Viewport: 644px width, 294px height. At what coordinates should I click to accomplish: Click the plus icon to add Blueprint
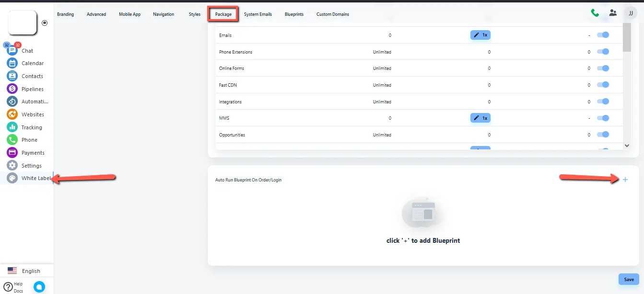(x=625, y=180)
